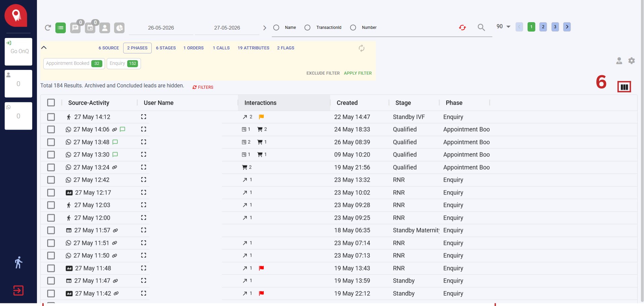Select the Name radio button
Image resolution: width=644 pixels, height=306 pixels.
(276, 28)
